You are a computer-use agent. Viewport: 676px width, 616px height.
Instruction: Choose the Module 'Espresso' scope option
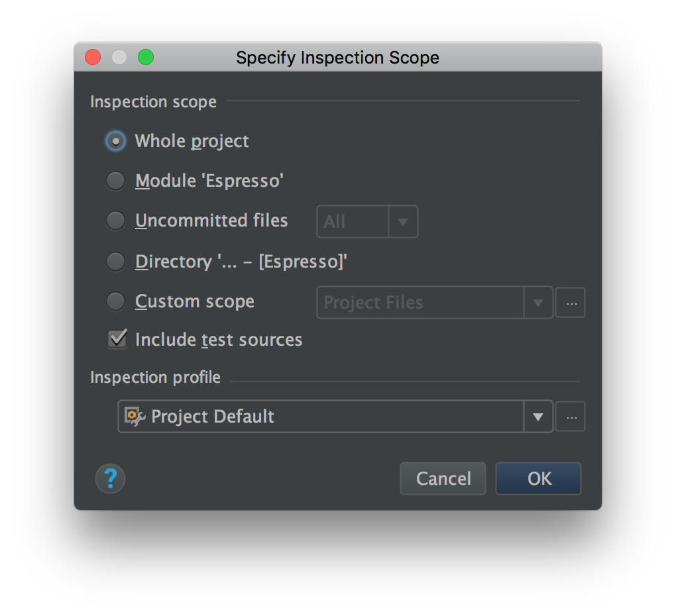[116, 181]
